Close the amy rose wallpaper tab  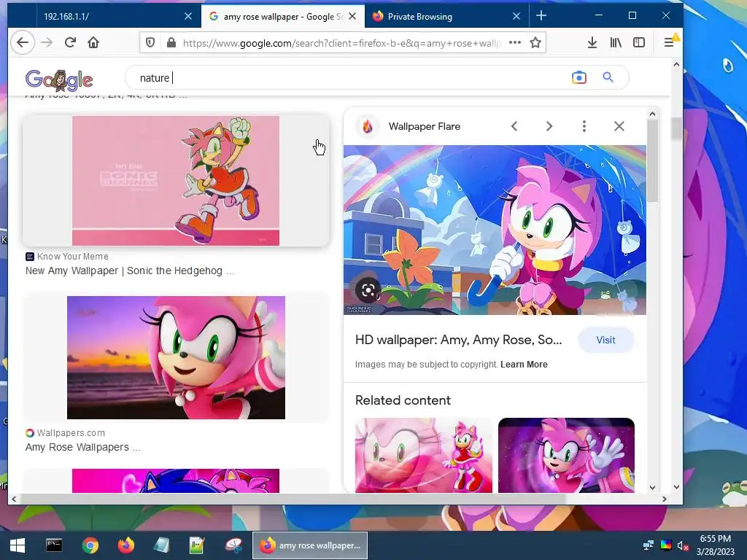click(352, 16)
